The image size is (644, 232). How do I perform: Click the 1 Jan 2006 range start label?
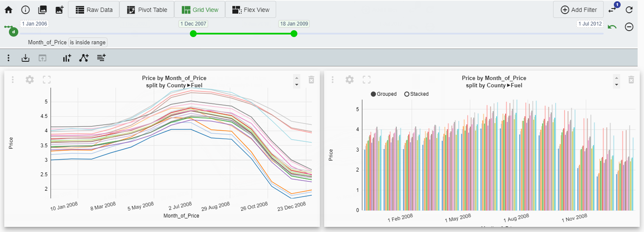coord(34,24)
